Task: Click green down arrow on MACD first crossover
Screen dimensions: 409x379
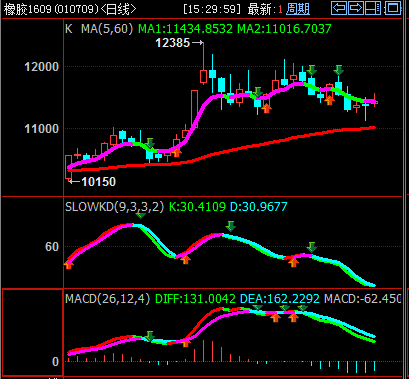Action: [x=150, y=336]
